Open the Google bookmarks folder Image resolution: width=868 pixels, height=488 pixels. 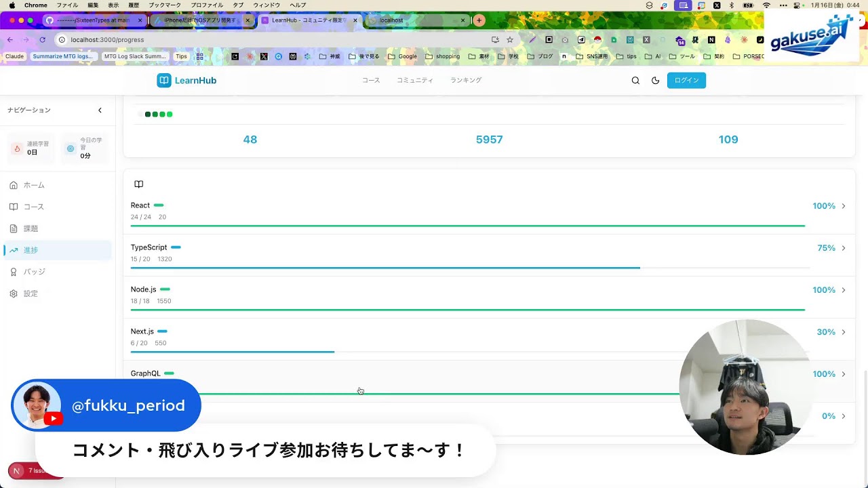pos(402,56)
